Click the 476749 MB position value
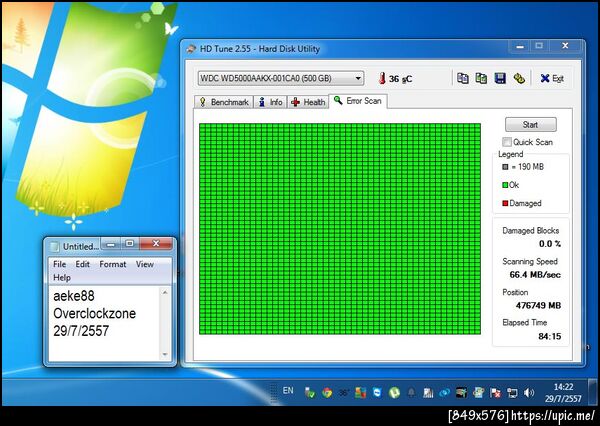This screenshot has width=600, height=426. [538, 305]
